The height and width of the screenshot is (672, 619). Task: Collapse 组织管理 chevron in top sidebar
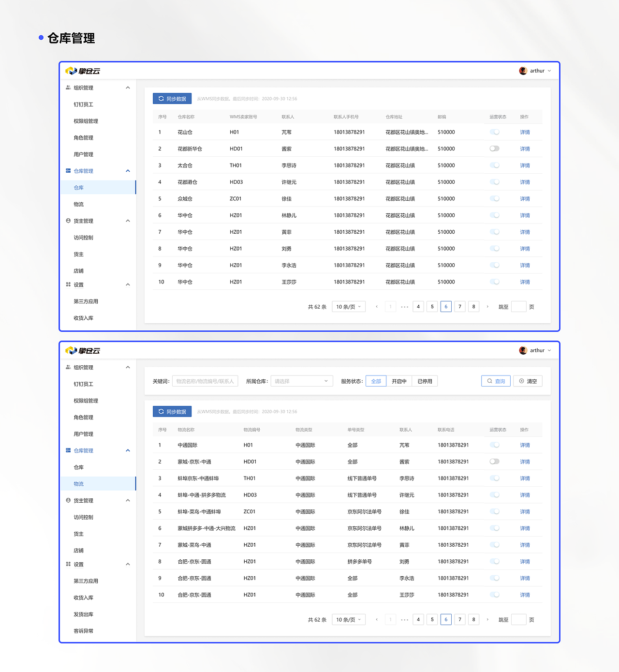(128, 88)
